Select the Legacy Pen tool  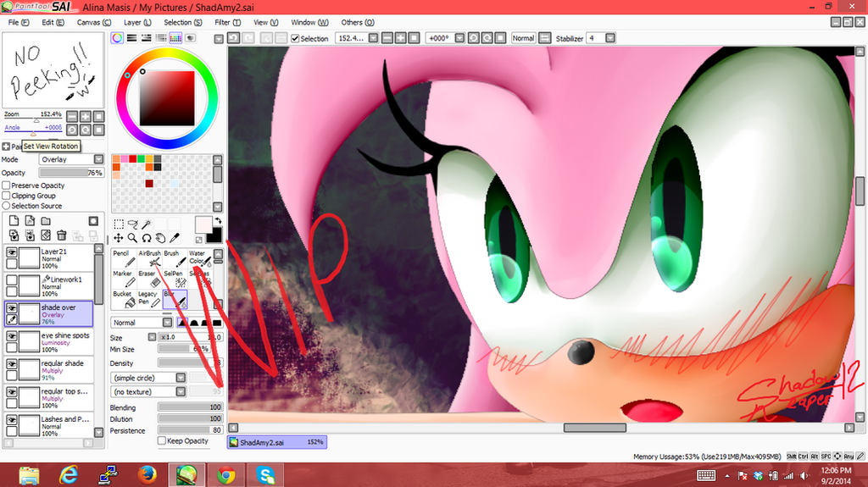click(149, 299)
